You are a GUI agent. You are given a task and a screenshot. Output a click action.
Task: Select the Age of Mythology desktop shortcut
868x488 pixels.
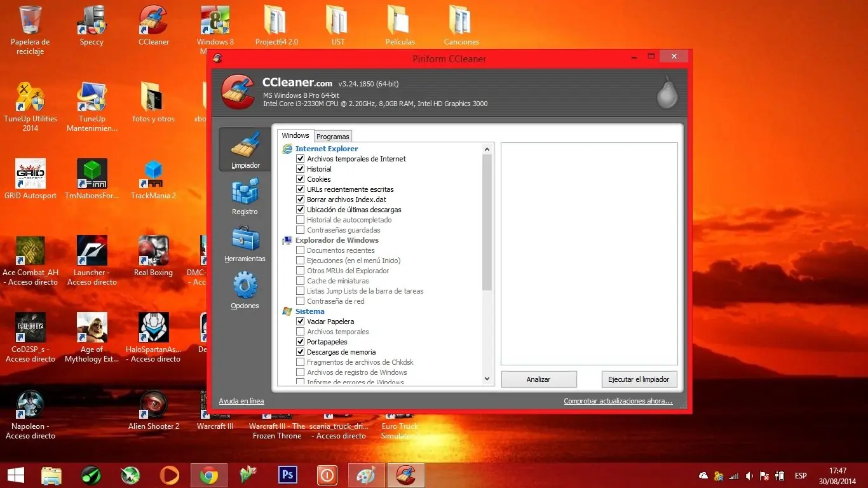click(x=92, y=337)
